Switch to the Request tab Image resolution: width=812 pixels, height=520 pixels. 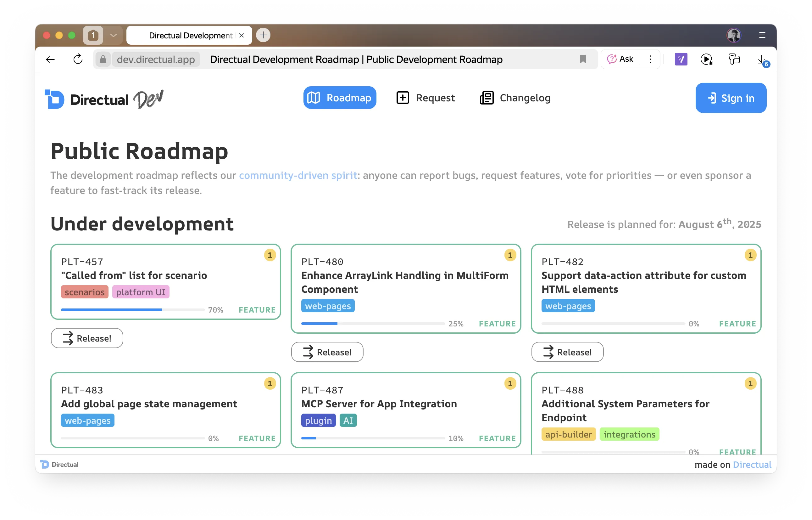[425, 98]
